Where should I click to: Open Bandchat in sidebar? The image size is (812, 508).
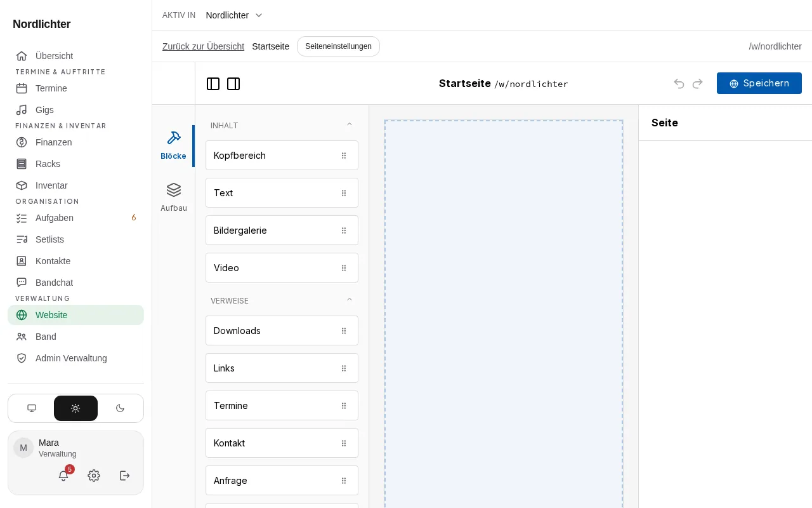[75, 283]
